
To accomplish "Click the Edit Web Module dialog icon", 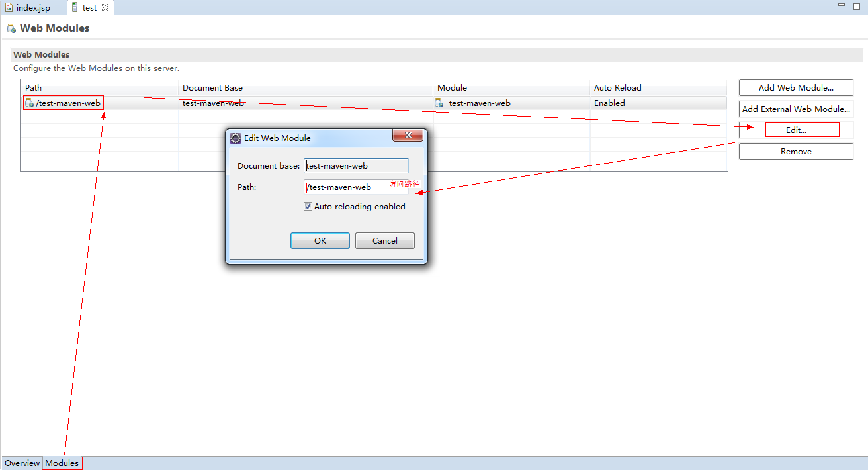I will click(236, 138).
